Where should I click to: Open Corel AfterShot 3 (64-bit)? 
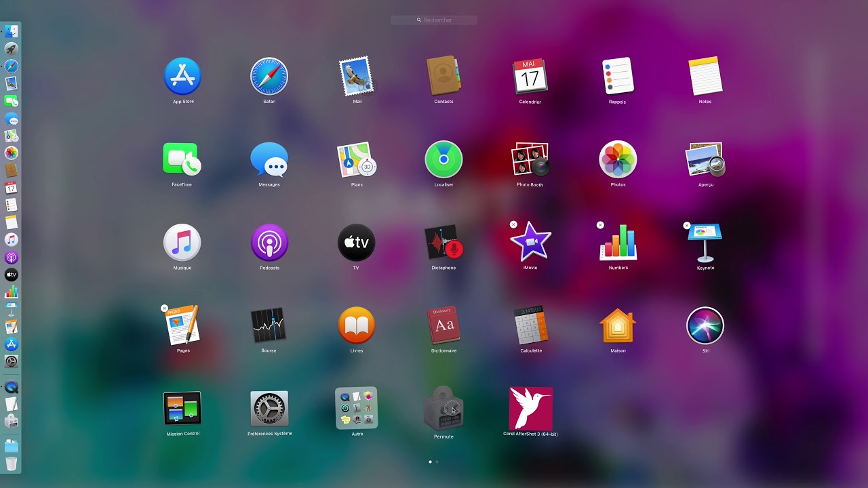tap(531, 408)
